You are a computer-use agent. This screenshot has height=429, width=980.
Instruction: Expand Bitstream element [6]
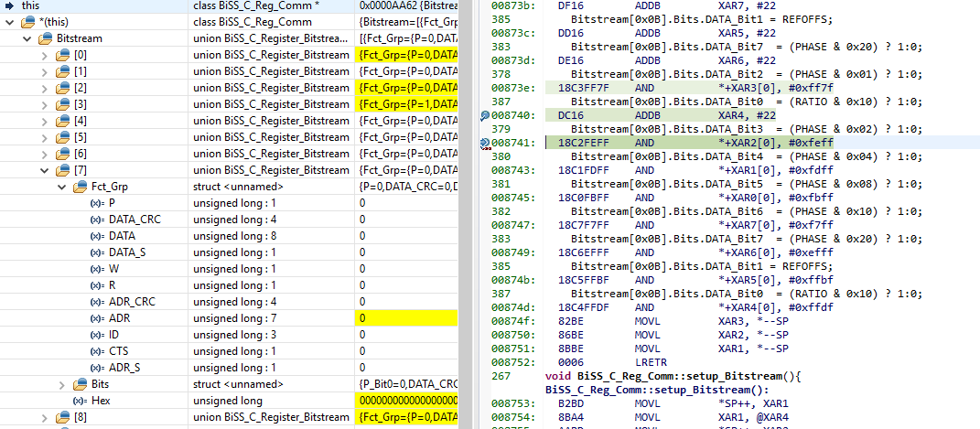tap(45, 154)
